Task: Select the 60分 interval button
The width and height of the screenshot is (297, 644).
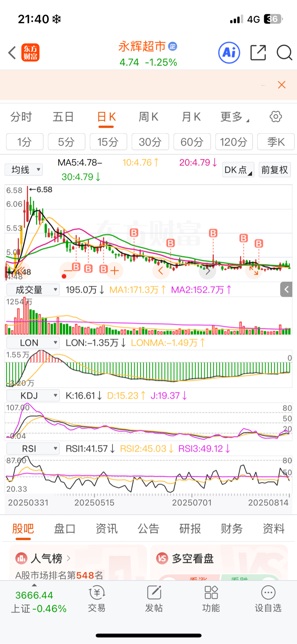Action: tap(192, 142)
